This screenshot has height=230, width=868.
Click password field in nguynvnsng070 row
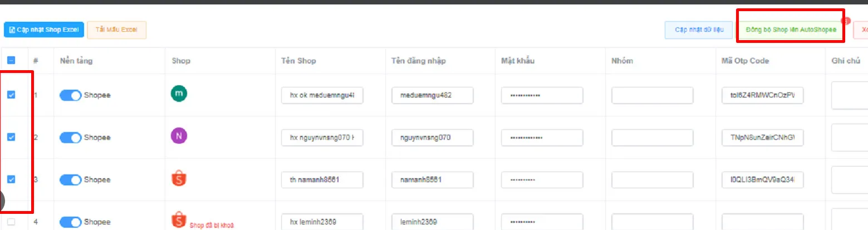click(x=542, y=138)
